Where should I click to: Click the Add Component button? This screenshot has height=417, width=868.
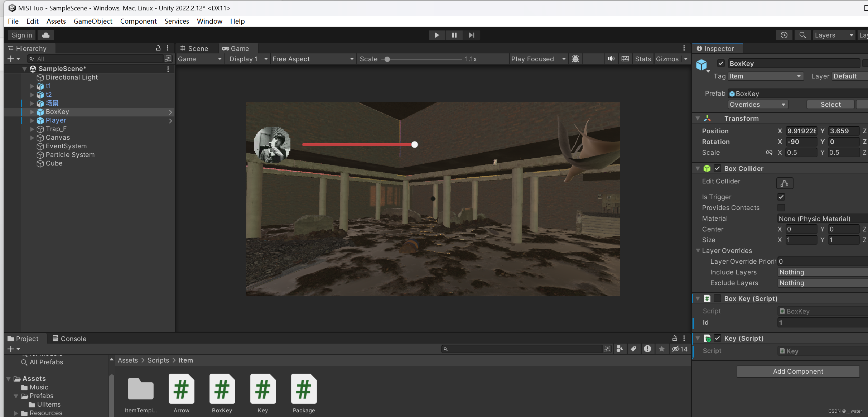click(x=798, y=372)
